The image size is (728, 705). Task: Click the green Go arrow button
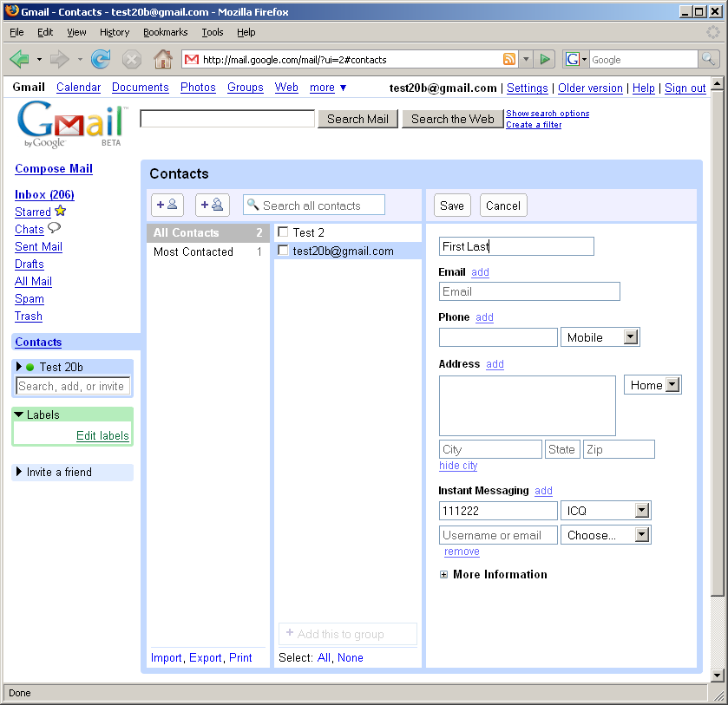click(x=544, y=60)
